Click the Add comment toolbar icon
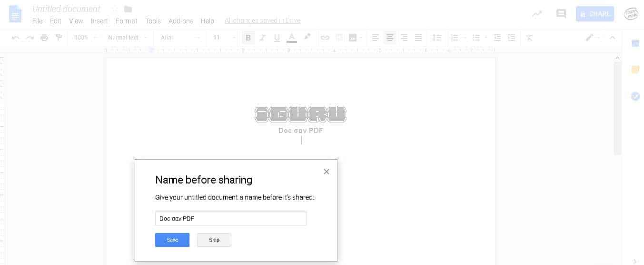 coord(339,38)
